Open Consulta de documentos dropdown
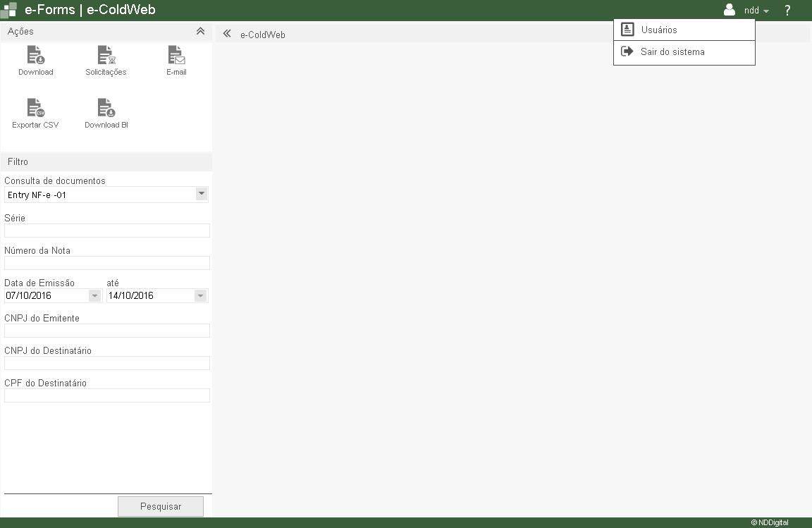 pos(202,194)
